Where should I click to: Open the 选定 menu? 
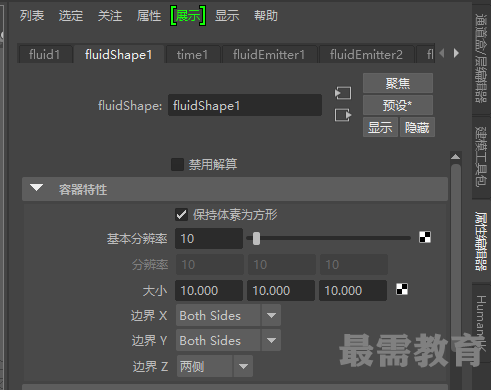tap(71, 16)
